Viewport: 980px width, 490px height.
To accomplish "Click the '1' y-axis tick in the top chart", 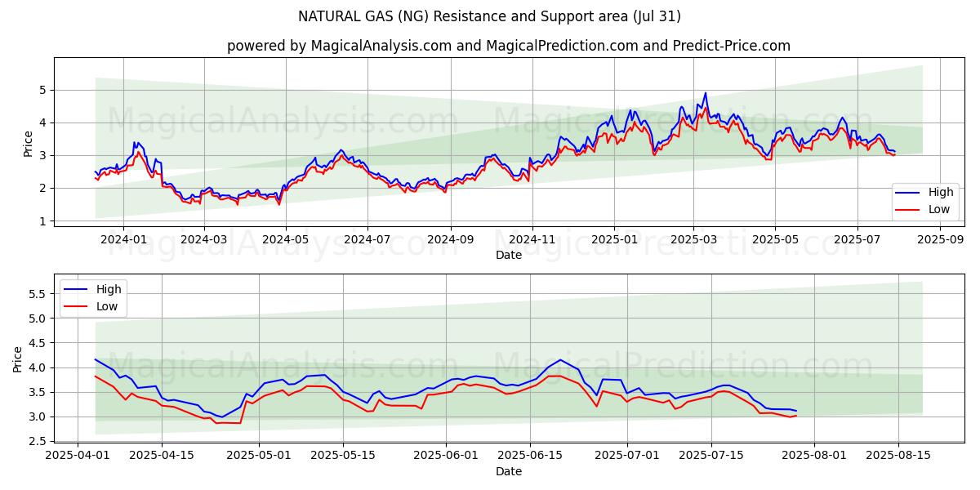I will click(x=43, y=221).
